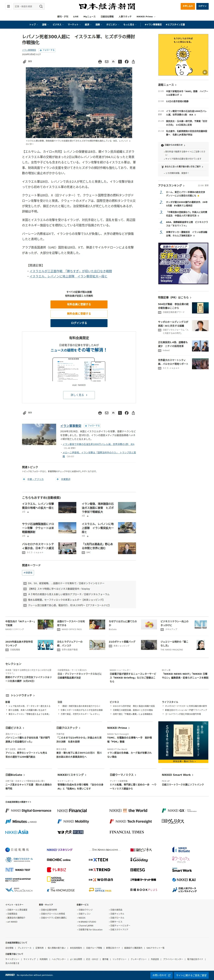
Task: Click the printer icon below the article body
Action: click(100, 413)
